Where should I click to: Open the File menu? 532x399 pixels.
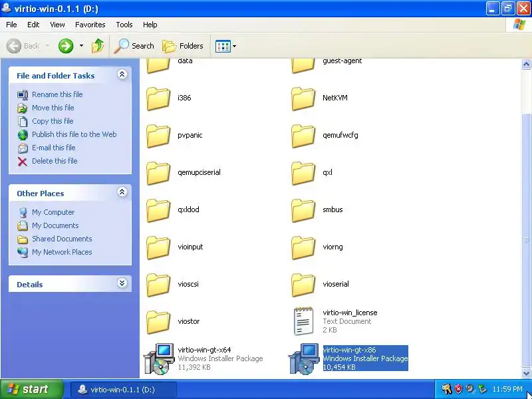click(11, 25)
